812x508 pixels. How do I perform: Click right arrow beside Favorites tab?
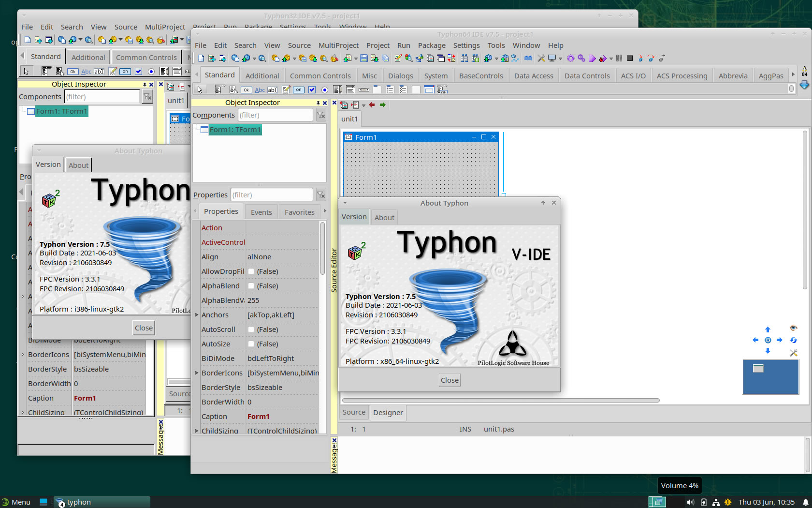point(325,211)
